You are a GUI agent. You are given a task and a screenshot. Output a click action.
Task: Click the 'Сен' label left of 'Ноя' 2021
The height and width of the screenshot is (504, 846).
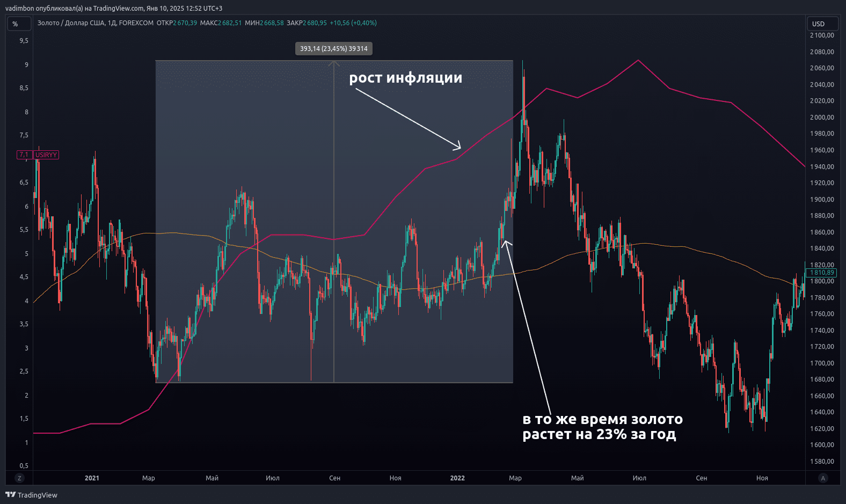[x=334, y=478]
